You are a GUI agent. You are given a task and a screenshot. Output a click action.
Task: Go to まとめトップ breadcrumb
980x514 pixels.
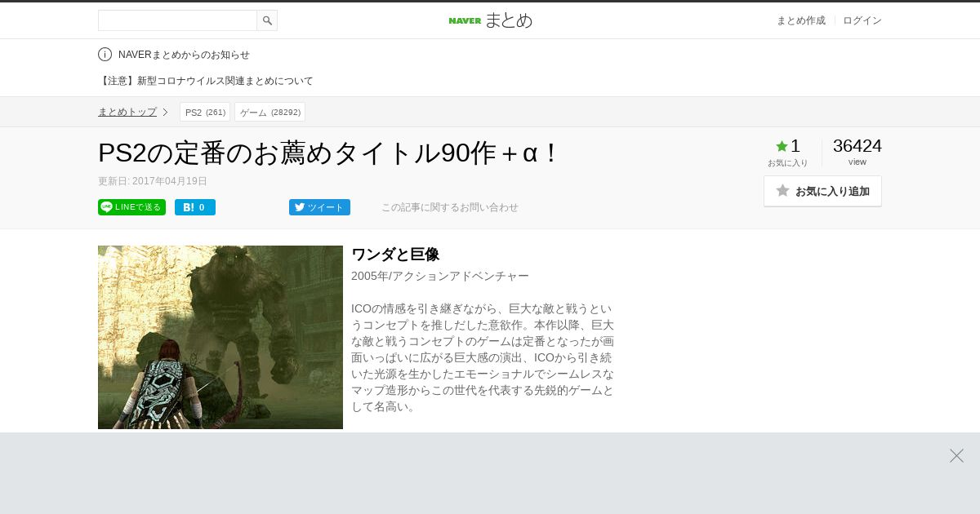[x=127, y=112]
